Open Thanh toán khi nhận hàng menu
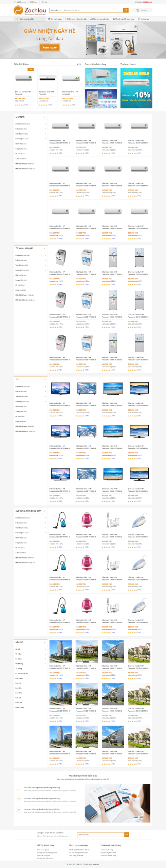166x868 pixels. click(x=124, y=19)
